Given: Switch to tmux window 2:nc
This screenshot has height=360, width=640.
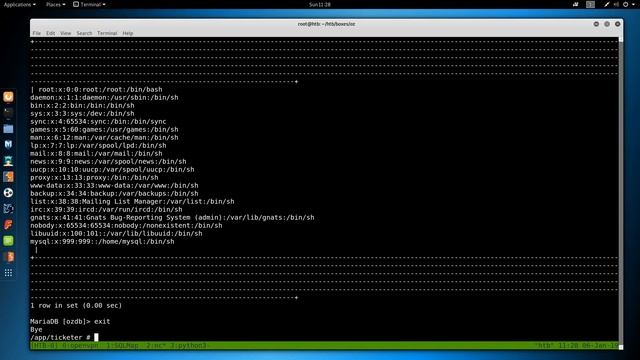Looking at the screenshot, I should [155, 345].
